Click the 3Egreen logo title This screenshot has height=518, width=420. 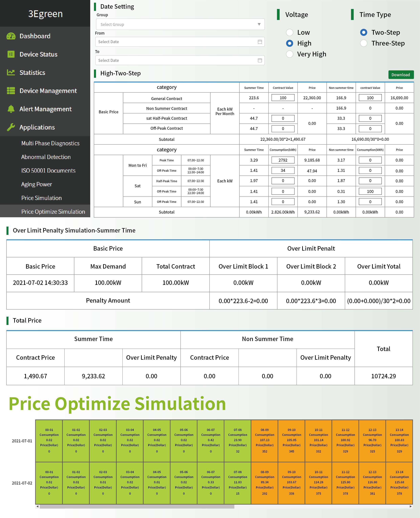click(x=46, y=14)
